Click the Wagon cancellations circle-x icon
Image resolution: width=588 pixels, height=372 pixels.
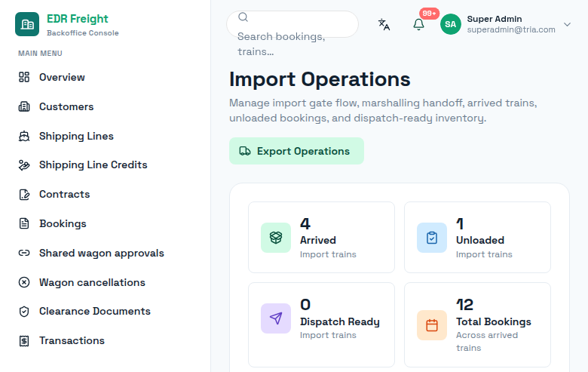(24, 282)
